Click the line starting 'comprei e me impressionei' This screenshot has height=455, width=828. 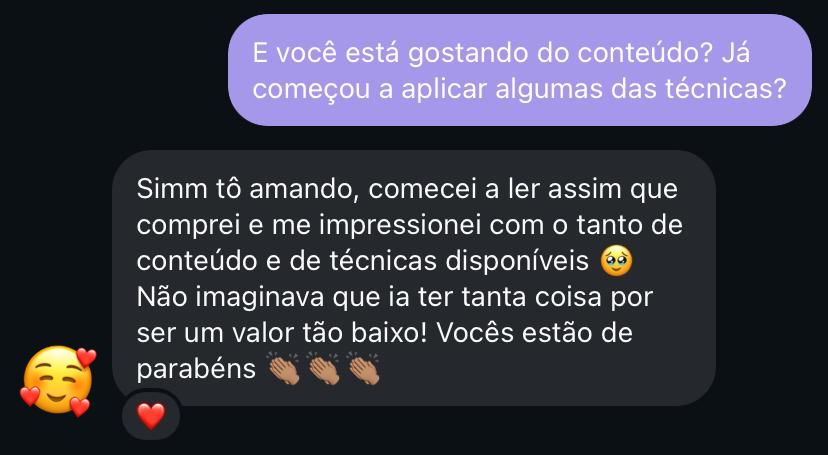[x=410, y=226]
